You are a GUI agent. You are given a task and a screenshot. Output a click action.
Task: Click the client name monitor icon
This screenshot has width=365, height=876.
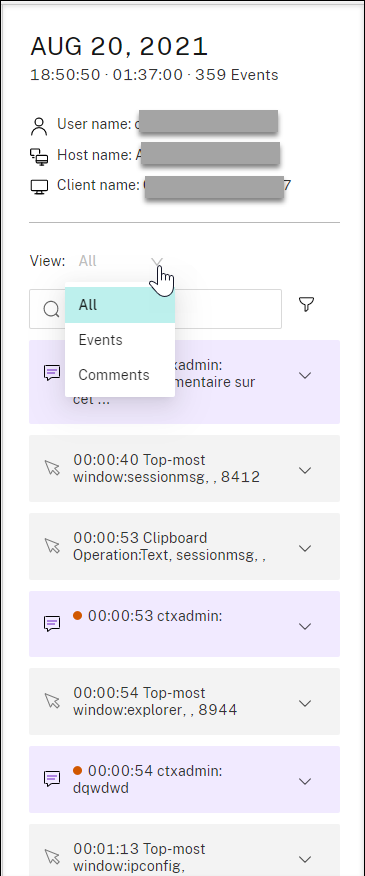coord(39,187)
